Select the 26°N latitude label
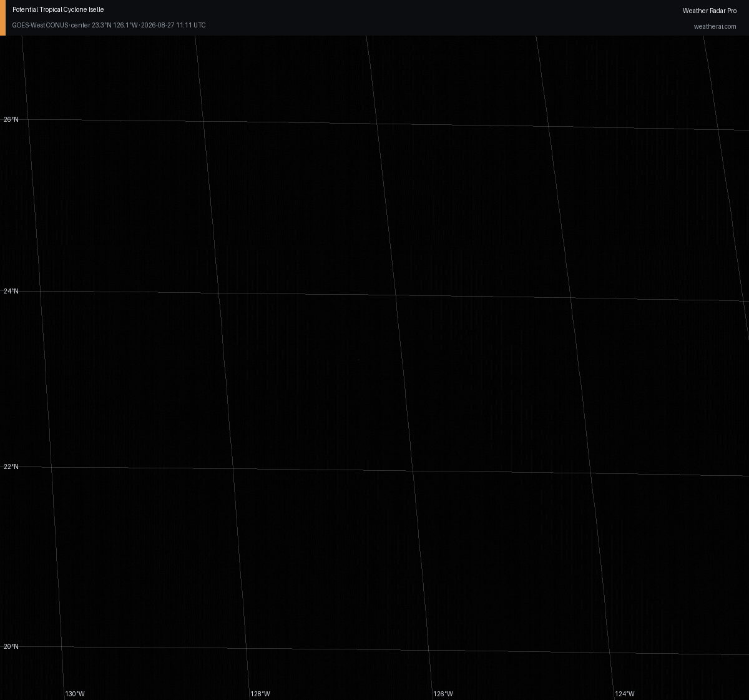Viewport: 749px width, 700px height. click(x=11, y=119)
